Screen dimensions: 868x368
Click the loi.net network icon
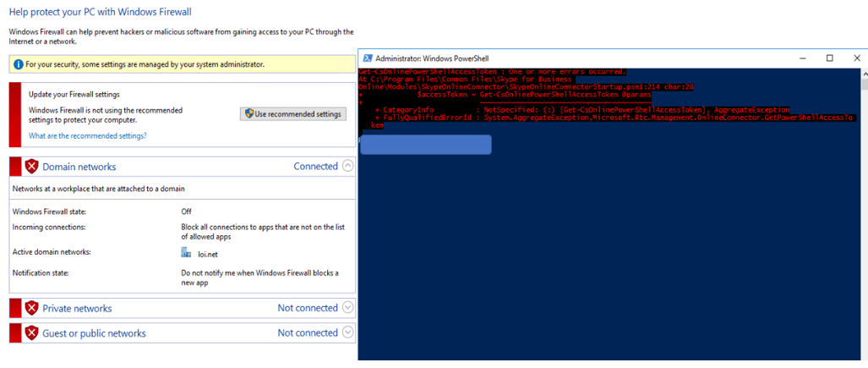tap(187, 252)
